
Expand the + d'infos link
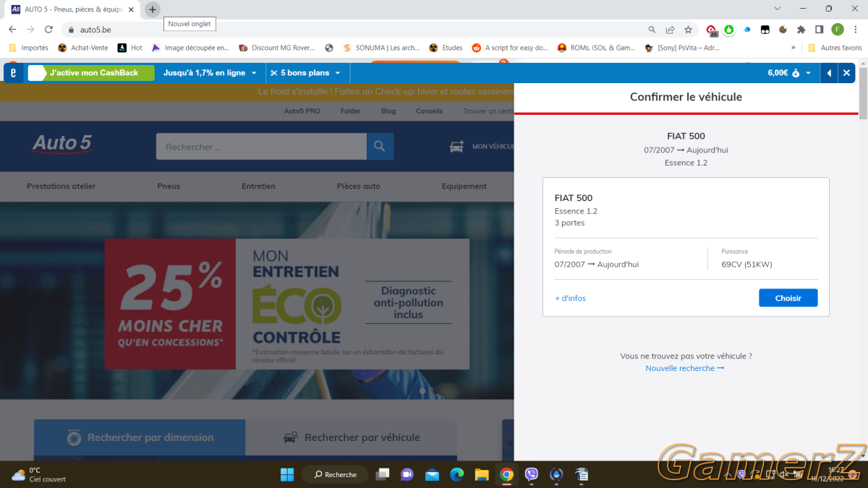pos(570,298)
